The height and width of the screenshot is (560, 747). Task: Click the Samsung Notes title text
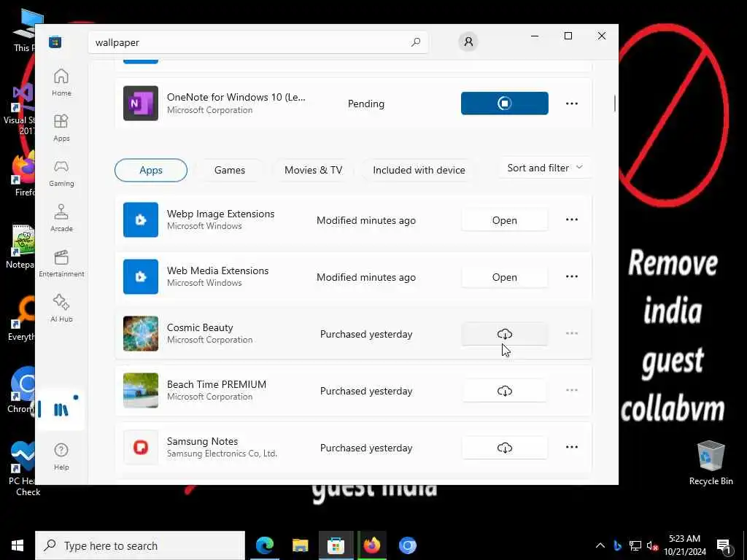coord(203,441)
